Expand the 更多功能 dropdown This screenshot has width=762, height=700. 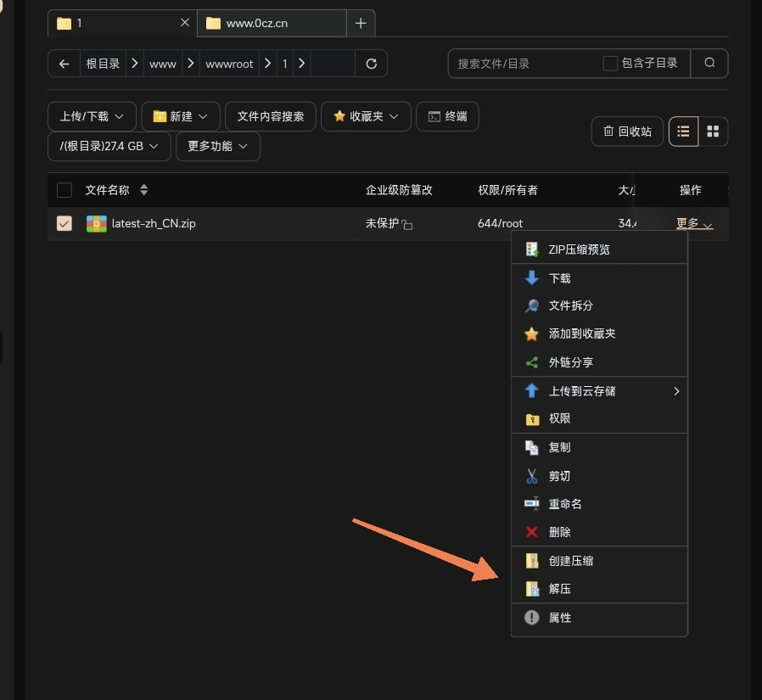(x=217, y=146)
